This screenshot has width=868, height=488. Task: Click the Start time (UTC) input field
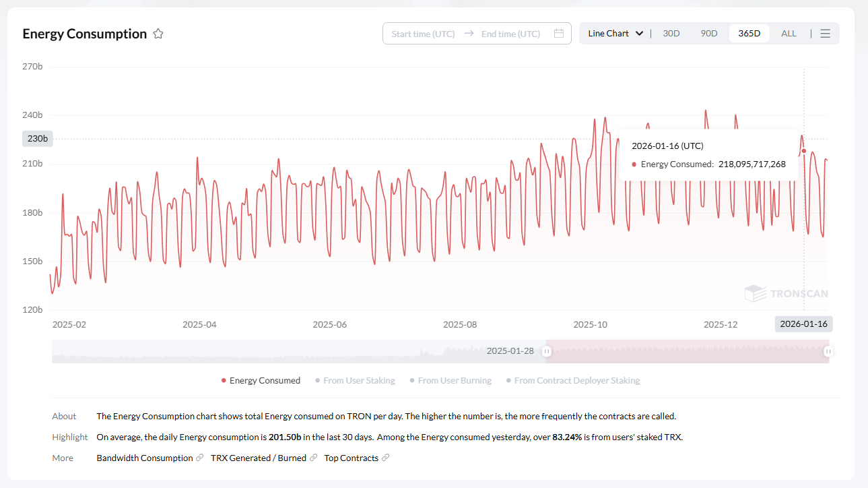pyautogui.click(x=423, y=34)
